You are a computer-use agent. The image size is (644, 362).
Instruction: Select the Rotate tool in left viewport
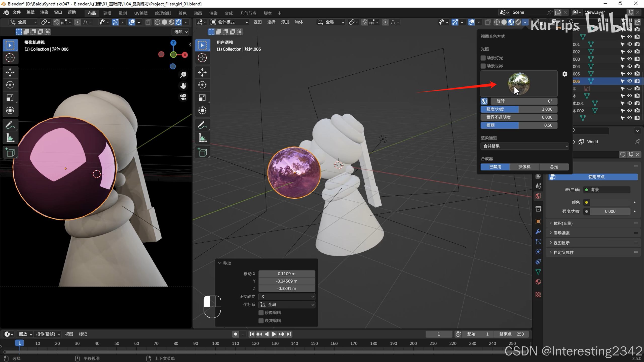[x=10, y=85]
